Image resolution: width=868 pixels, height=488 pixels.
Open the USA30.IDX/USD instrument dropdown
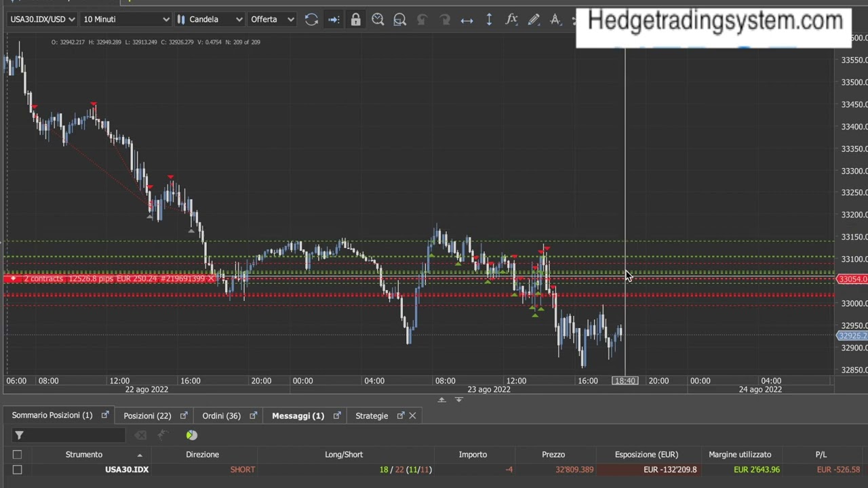pyautogui.click(x=43, y=19)
